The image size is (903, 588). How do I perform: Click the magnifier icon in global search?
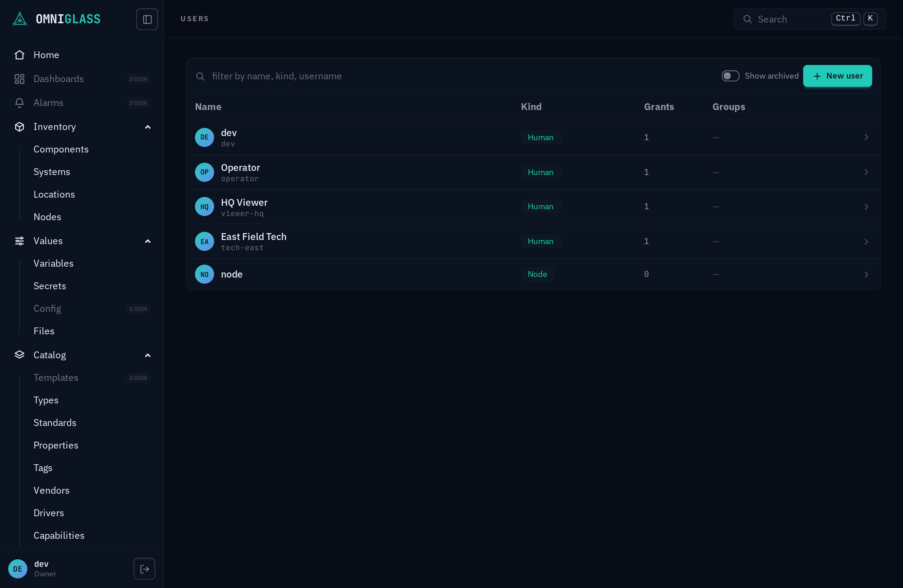[747, 19]
